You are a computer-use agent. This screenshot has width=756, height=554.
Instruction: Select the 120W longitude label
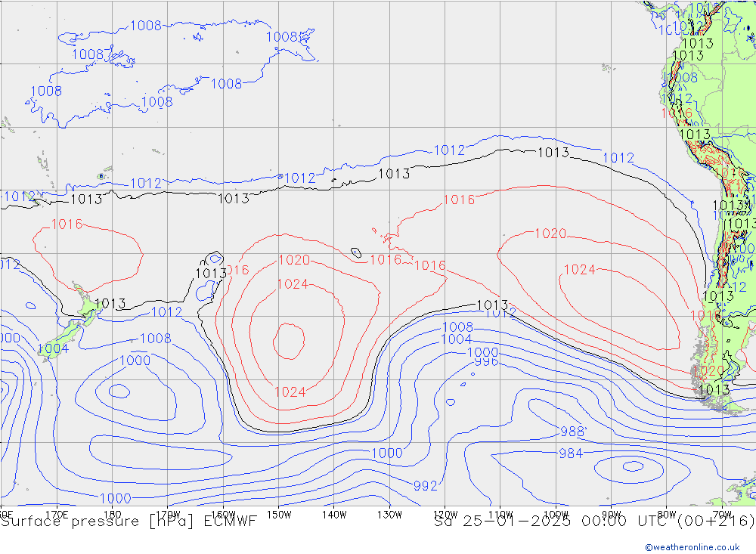tap(445, 515)
